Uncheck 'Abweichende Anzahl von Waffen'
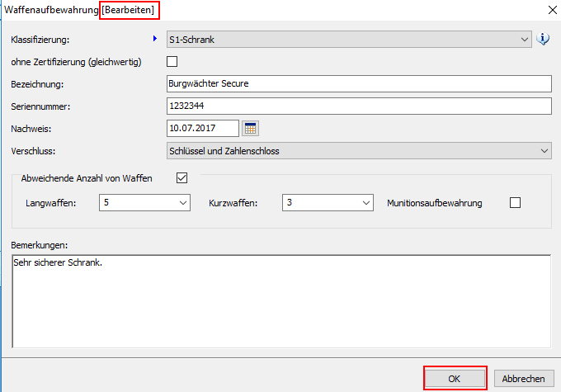Viewport: 561px width, 392px height. pyautogui.click(x=182, y=177)
